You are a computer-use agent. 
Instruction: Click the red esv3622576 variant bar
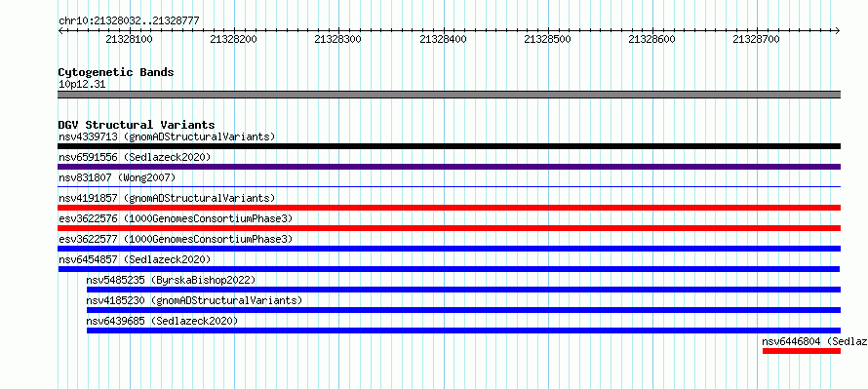tap(449, 228)
